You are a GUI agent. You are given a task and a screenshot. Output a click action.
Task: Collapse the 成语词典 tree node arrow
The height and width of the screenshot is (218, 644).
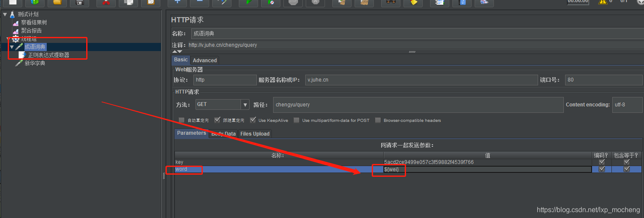tap(12, 47)
